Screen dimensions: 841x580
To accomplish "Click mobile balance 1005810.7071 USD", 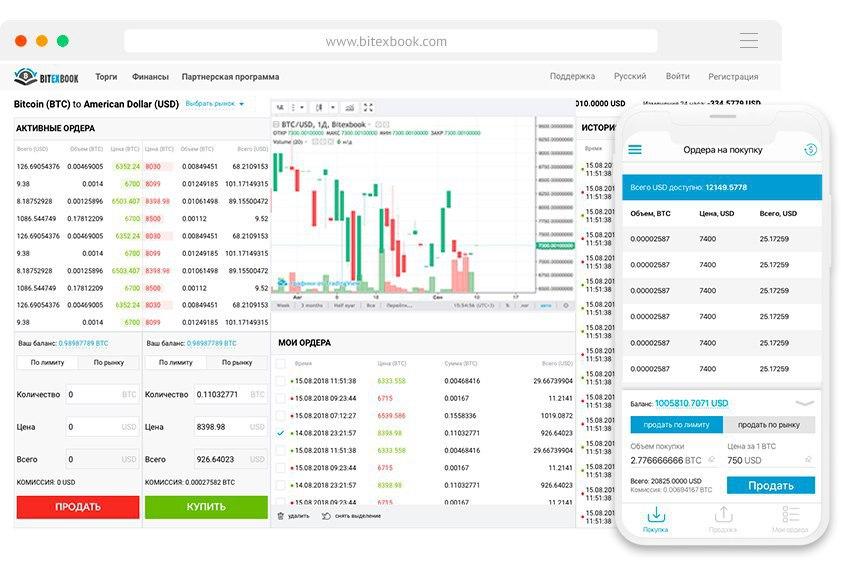I will tap(691, 403).
